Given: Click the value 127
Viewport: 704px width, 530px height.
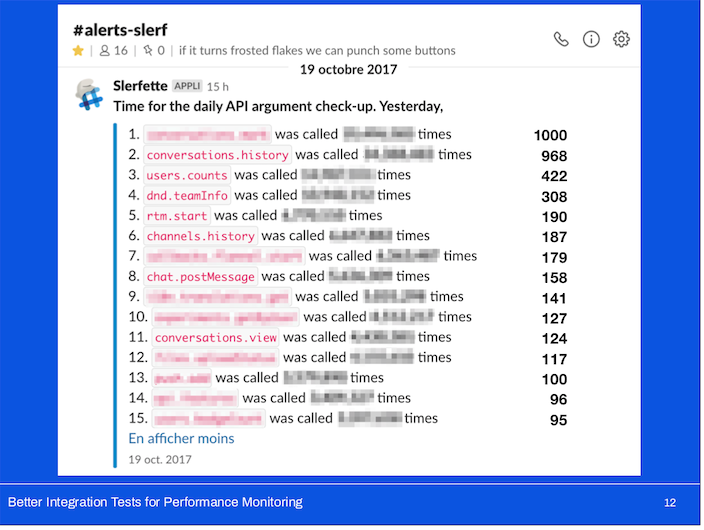Looking at the screenshot, I should click(x=554, y=318).
